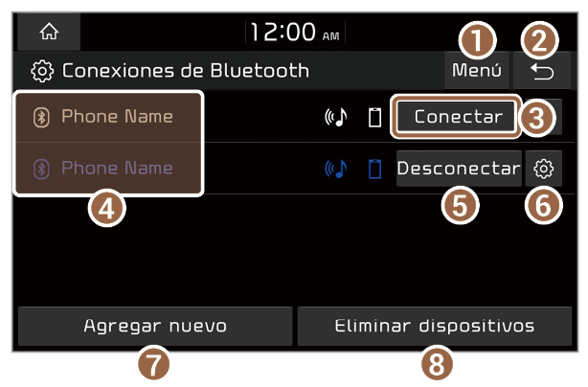The height and width of the screenshot is (387, 588).
Task: Go to the home screen icon
Action: [49, 32]
